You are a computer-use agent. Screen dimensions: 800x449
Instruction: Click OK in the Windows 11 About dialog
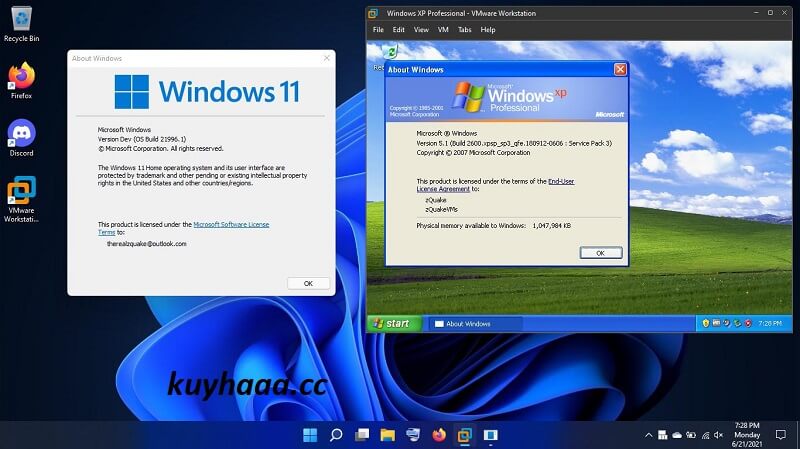tap(308, 283)
